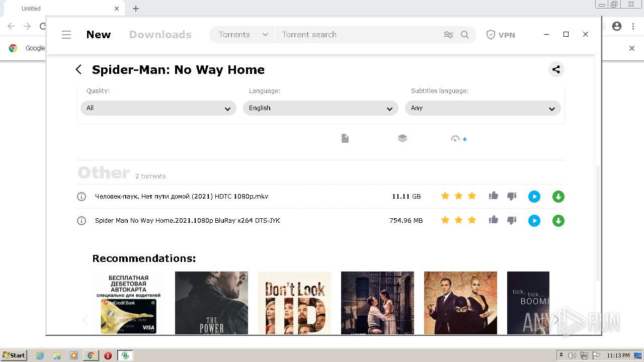Play the Spider Man BluRay x264 torrent

coord(534,221)
